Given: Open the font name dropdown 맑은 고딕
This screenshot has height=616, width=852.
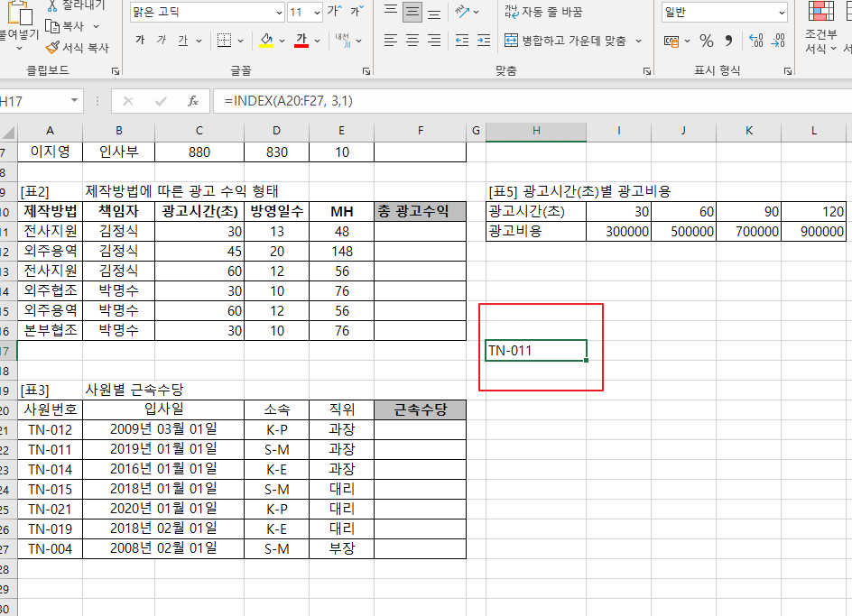Looking at the screenshot, I should click(280, 12).
